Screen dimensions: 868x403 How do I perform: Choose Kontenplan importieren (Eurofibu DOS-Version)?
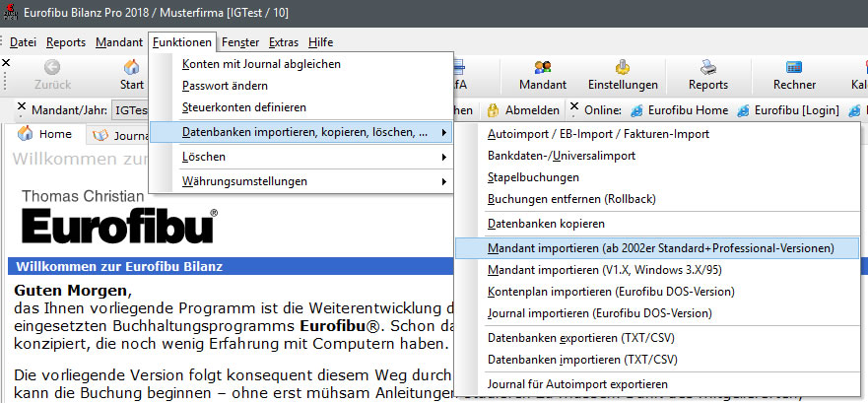pos(657,292)
